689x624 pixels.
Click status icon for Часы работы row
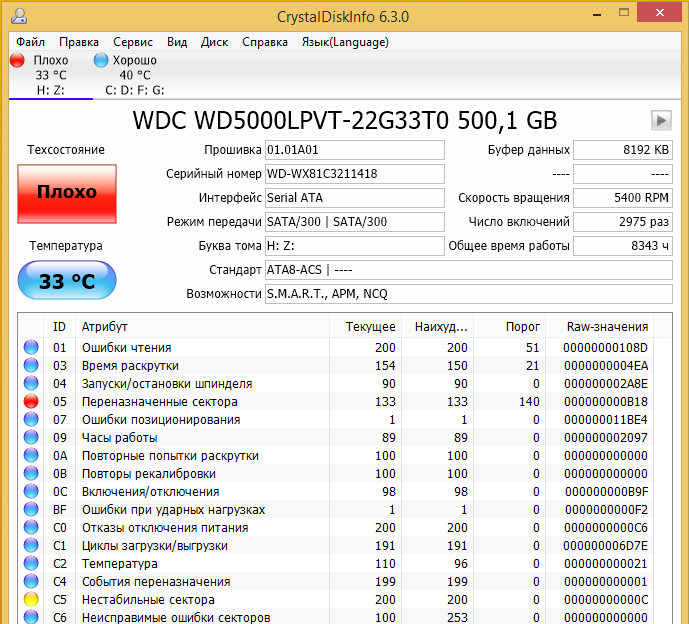(31, 437)
